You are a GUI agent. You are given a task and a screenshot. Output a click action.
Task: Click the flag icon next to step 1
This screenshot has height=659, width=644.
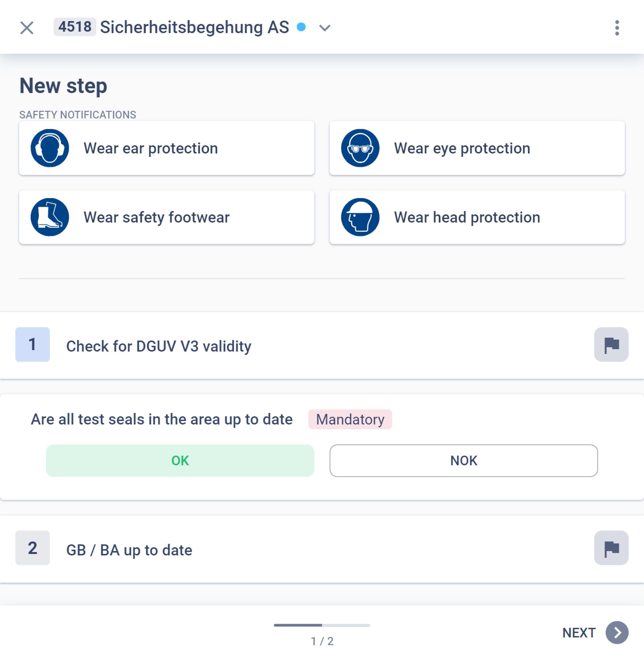(x=612, y=345)
